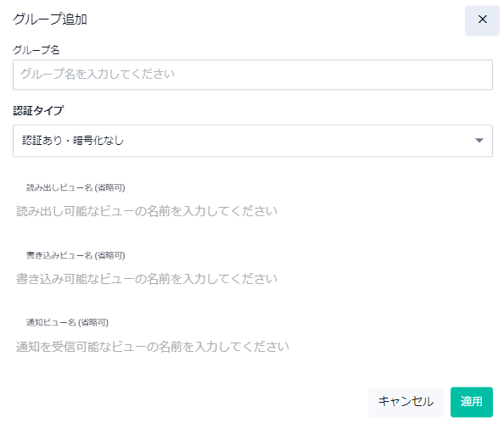The image size is (504, 429).
Task: Focus the 通知ビュー名 input field
Action: click(x=253, y=347)
